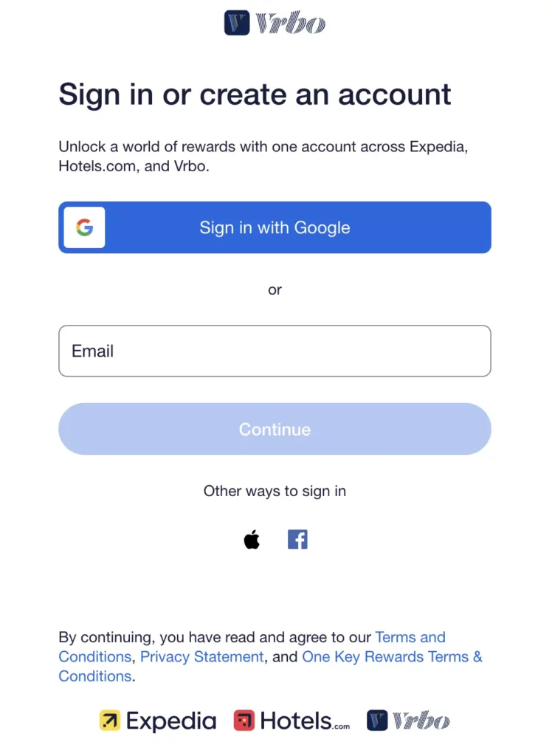Open One Key Rewards Terms & Conditions link
Screen dimensions: 552x756
392,656
